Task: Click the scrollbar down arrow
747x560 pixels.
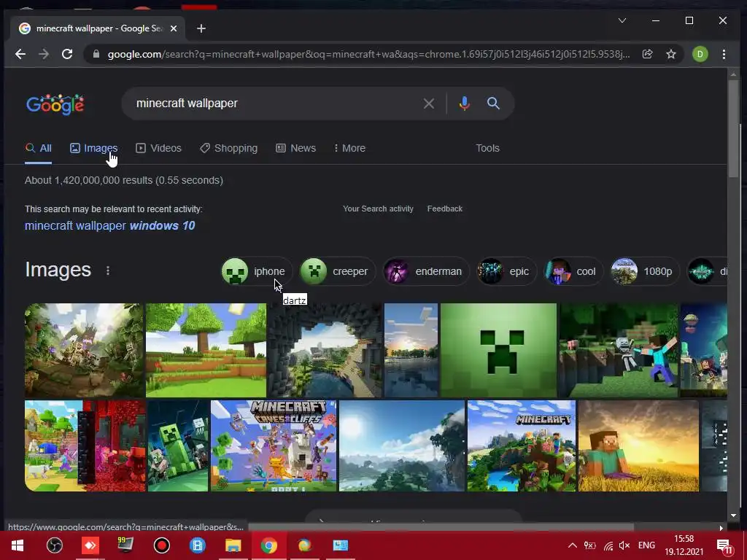Action: pos(733,516)
